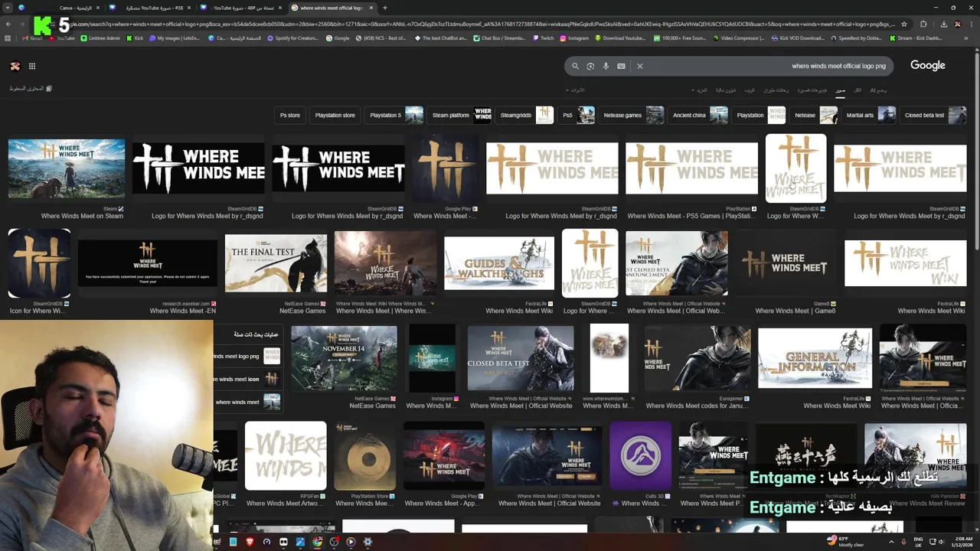The height and width of the screenshot is (551, 980).
Task: Click the volume speaker icon in system tray
Action: (x=942, y=542)
